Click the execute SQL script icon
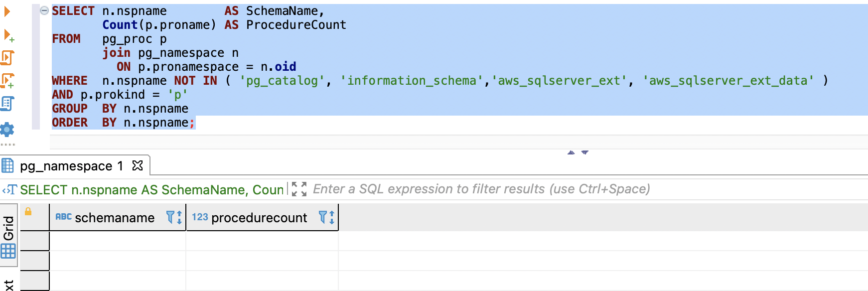This screenshot has height=291, width=868. 7,58
